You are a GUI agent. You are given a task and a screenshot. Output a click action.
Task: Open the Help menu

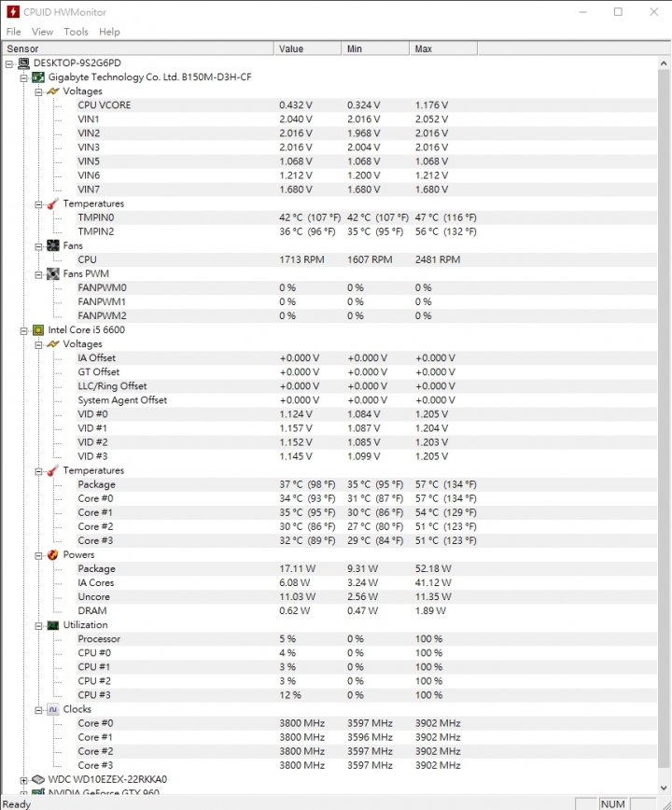click(x=109, y=32)
